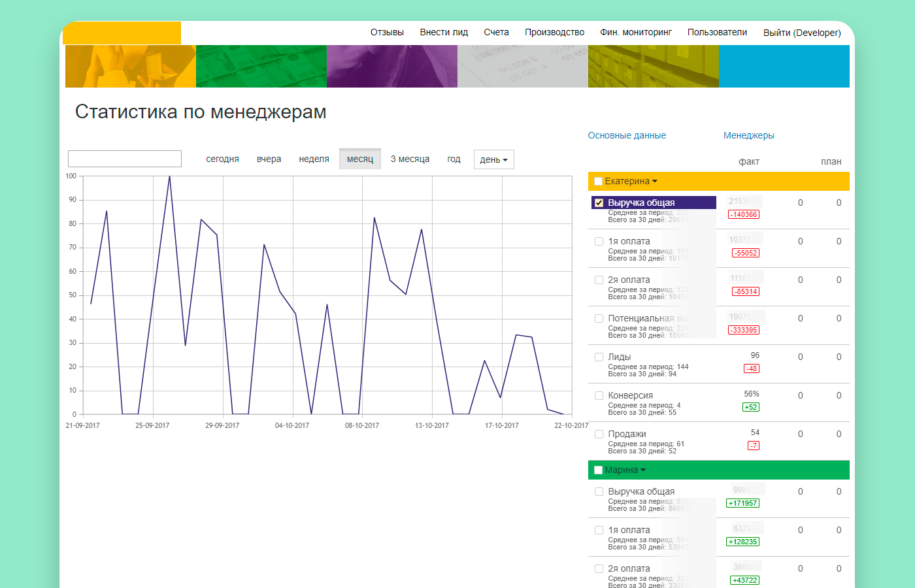The width and height of the screenshot is (915, 588).
Task: Open the Отзывы menu item
Action: (387, 32)
